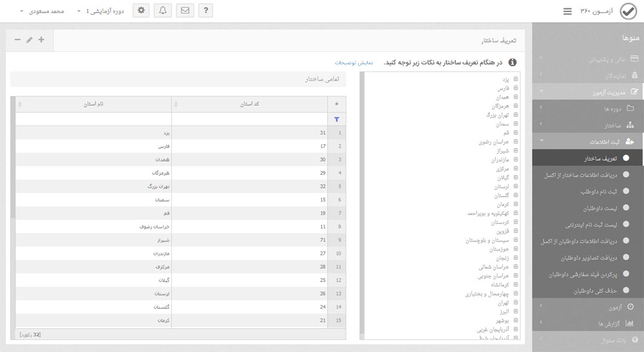Expand the تهران بزرگ tree node
This screenshot has height=352, width=644.
[516, 115]
